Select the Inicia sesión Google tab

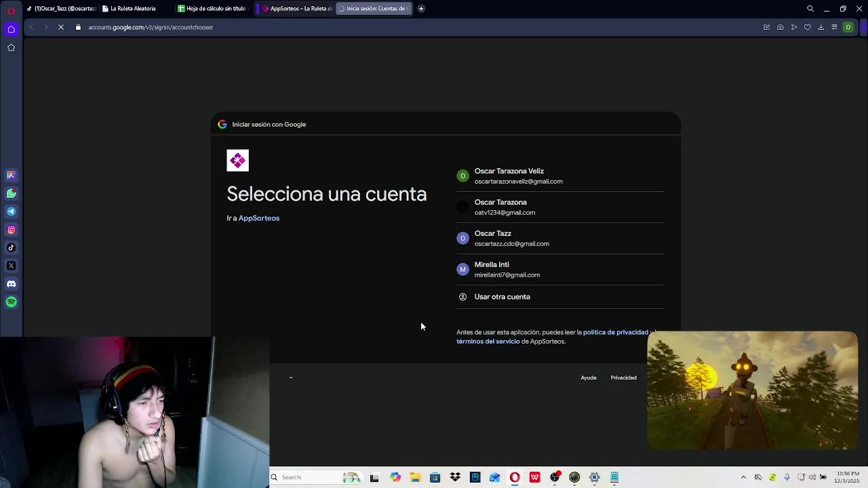[374, 9]
